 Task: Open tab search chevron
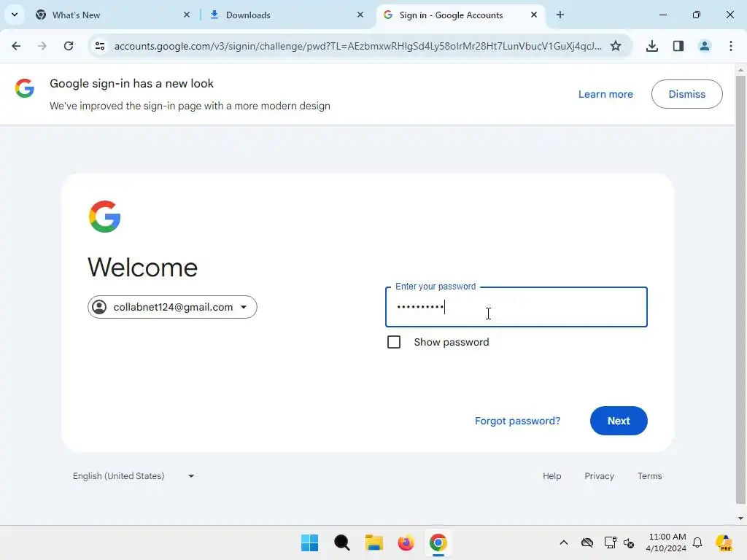[x=15, y=15]
